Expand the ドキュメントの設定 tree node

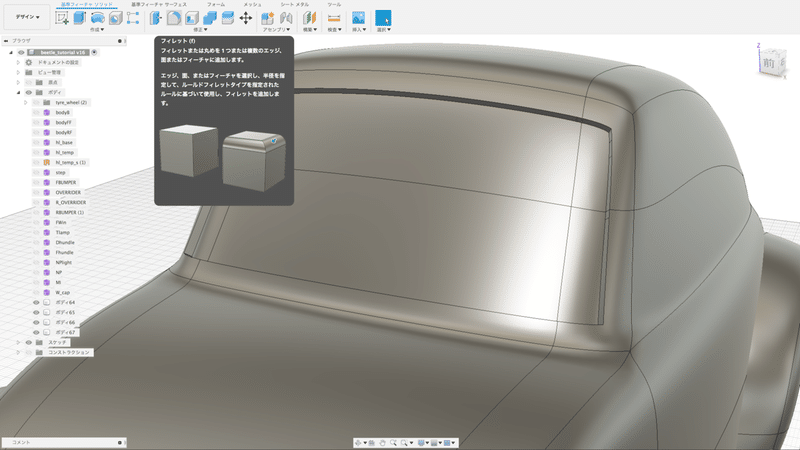[18, 62]
